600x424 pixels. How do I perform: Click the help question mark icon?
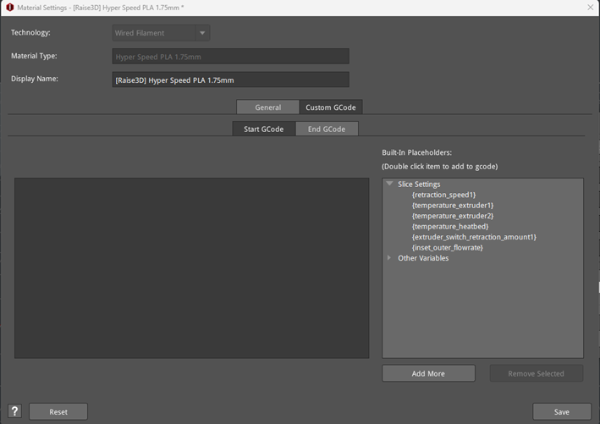15,411
